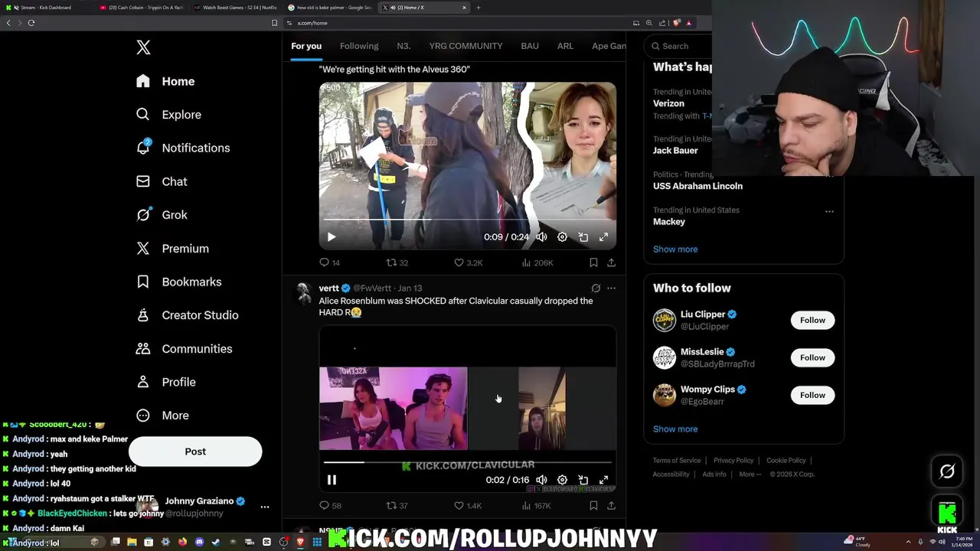Screen dimensions: 980x551
Task: Click Show more under trending topics
Action: (675, 249)
